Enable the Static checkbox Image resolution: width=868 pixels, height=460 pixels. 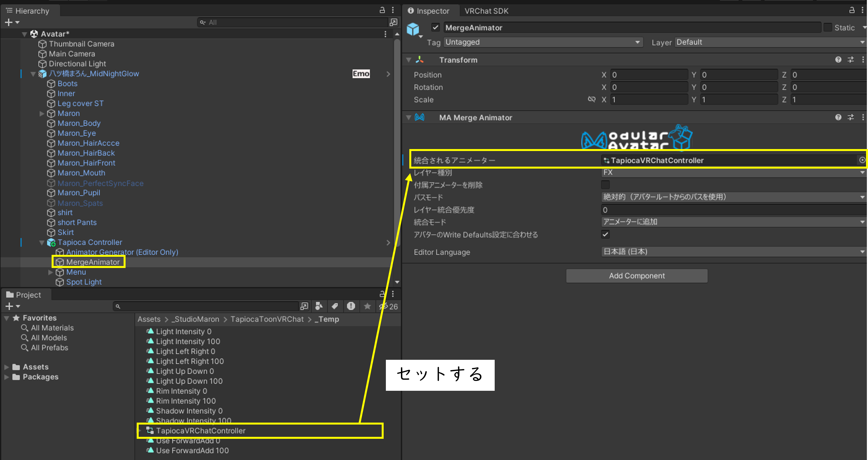(x=828, y=28)
